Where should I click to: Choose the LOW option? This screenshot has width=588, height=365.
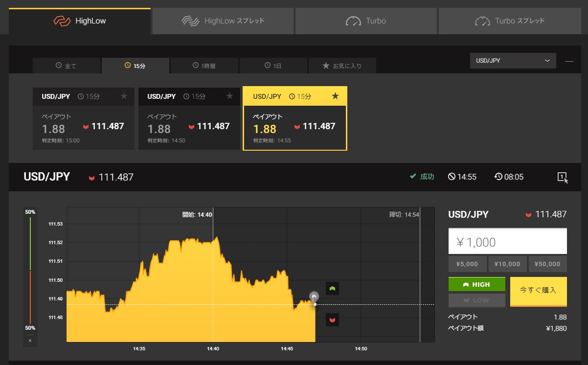click(x=476, y=300)
